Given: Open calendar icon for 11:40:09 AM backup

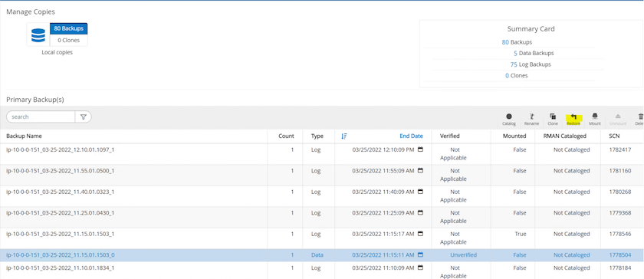Looking at the screenshot, I should click(x=420, y=192).
